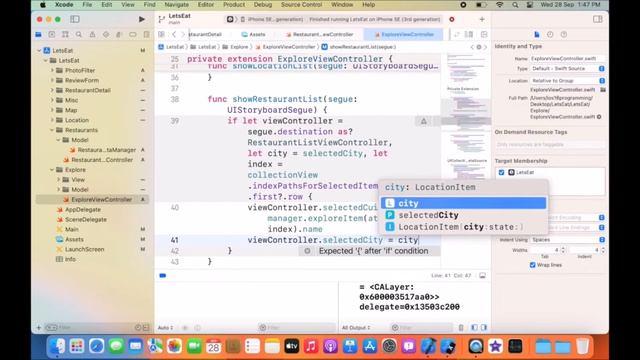Click the warning triangle on line 39
This screenshot has width=640, height=360.
click(424, 121)
